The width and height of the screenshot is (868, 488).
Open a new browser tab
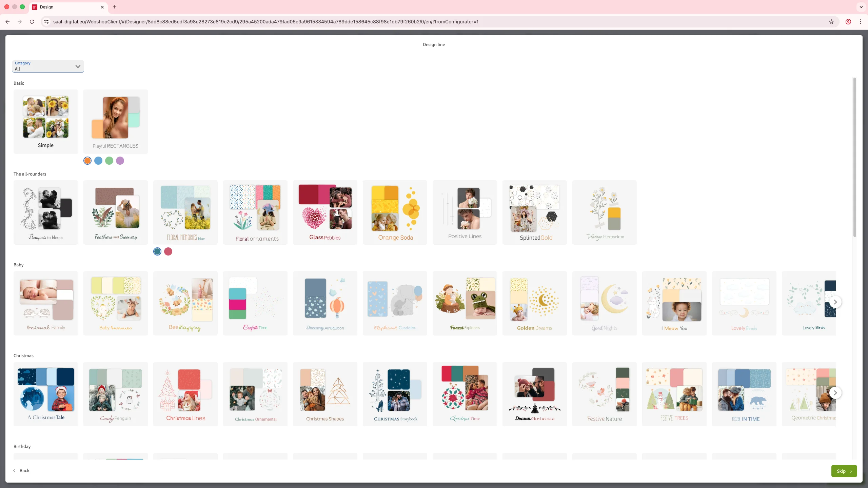coord(115,7)
